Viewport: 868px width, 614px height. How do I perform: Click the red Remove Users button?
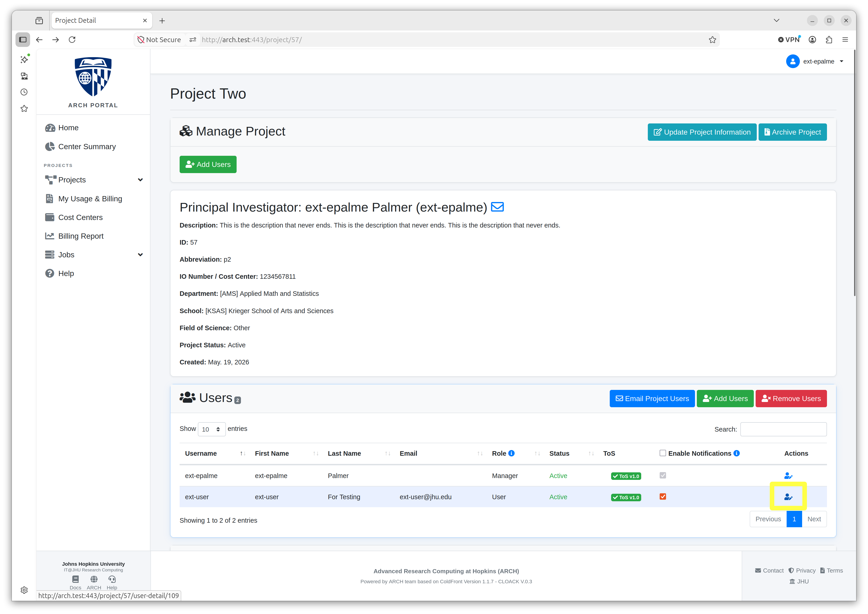(x=791, y=399)
